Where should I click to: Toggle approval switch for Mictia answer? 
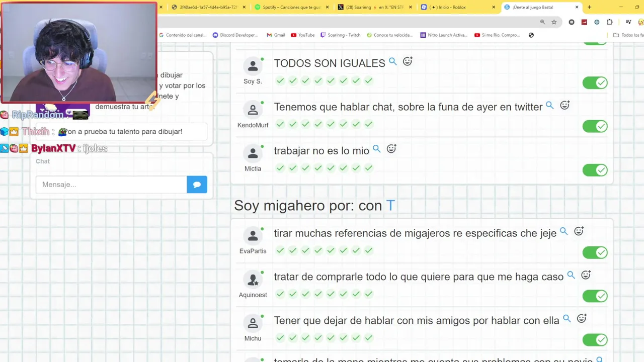click(595, 170)
